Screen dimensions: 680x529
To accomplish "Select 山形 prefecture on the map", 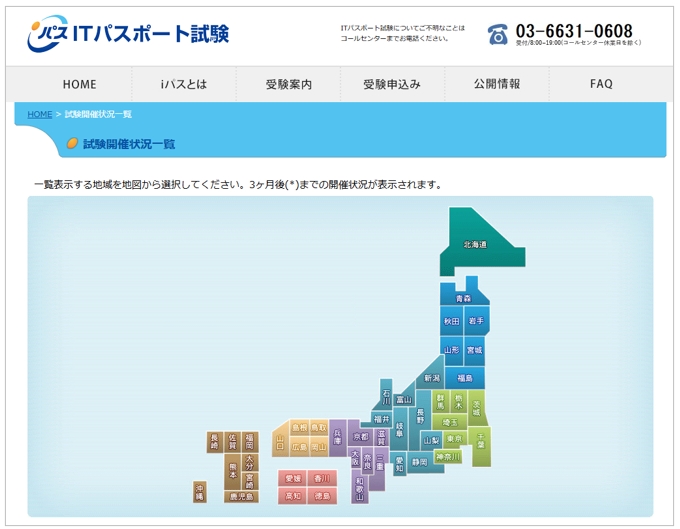I will click(x=451, y=349).
